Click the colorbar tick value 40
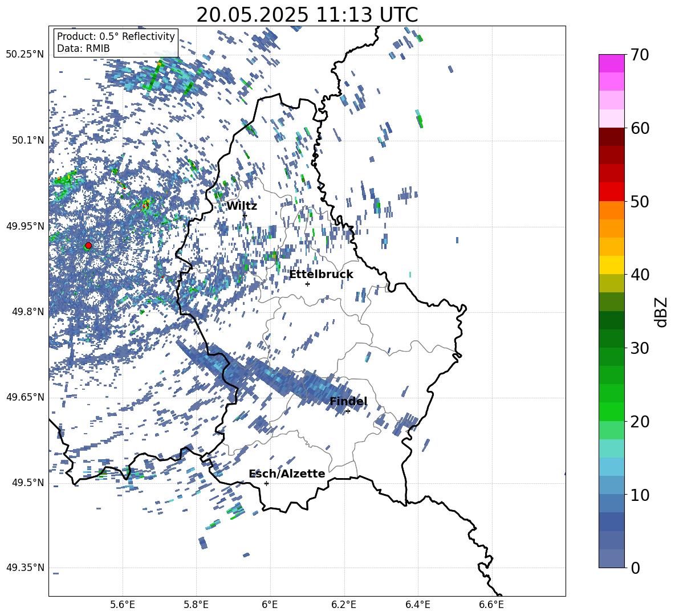675x616 pixels. [640, 275]
